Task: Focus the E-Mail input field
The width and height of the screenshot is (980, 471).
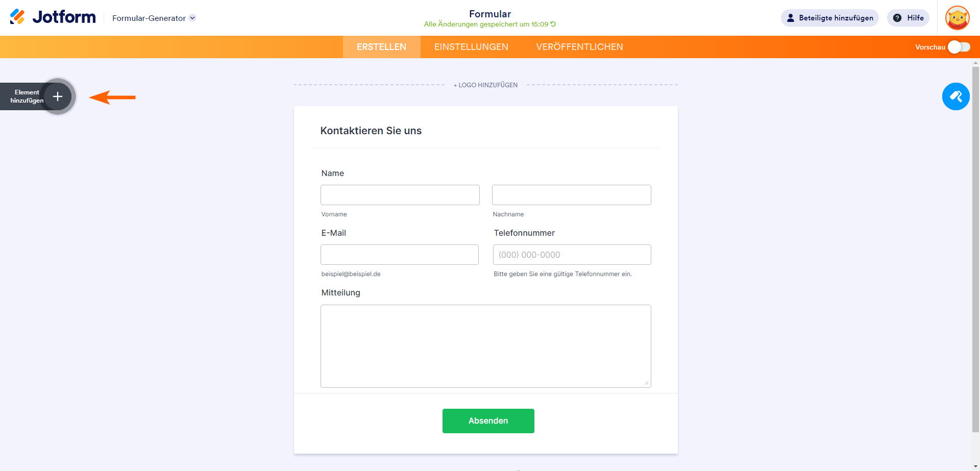Action: pos(400,255)
